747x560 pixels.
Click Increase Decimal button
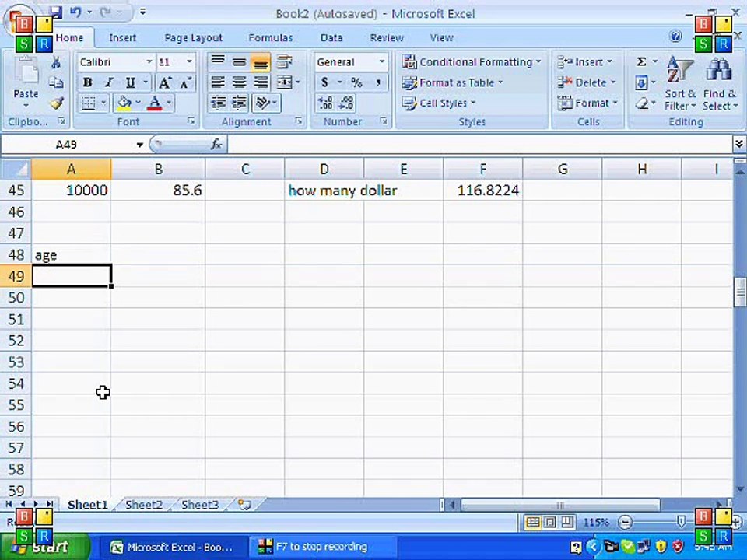(x=325, y=103)
